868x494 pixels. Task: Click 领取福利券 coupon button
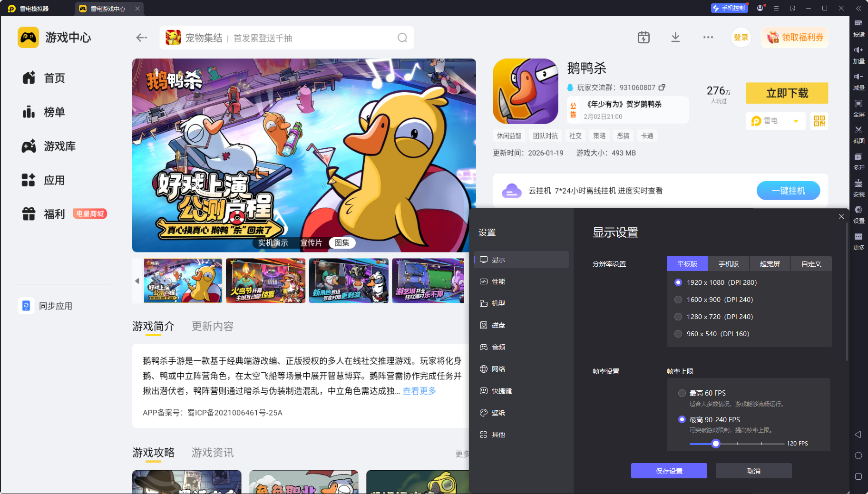pyautogui.click(x=795, y=38)
